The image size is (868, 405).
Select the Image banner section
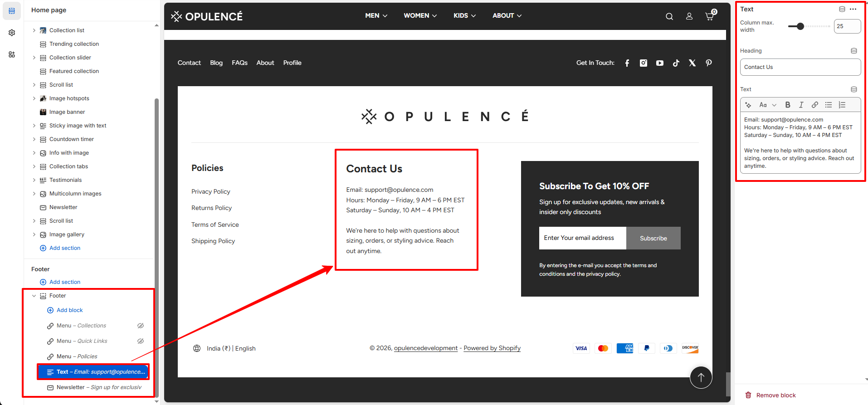point(67,112)
